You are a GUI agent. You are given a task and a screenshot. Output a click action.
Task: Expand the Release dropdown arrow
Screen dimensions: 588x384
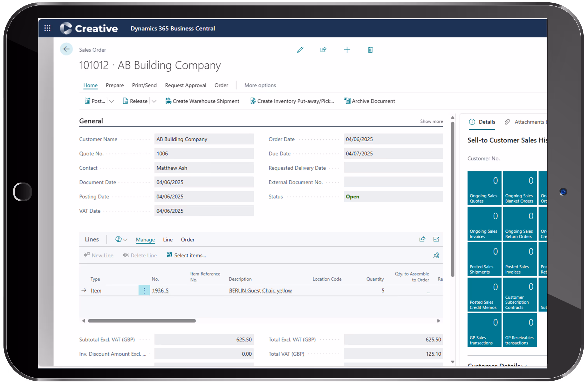(x=154, y=101)
